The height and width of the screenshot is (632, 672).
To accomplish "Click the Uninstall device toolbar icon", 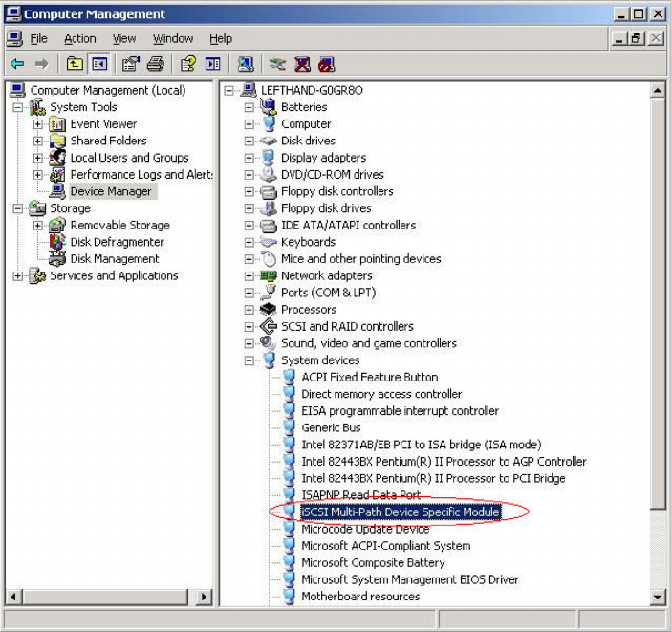I will click(x=303, y=64).
